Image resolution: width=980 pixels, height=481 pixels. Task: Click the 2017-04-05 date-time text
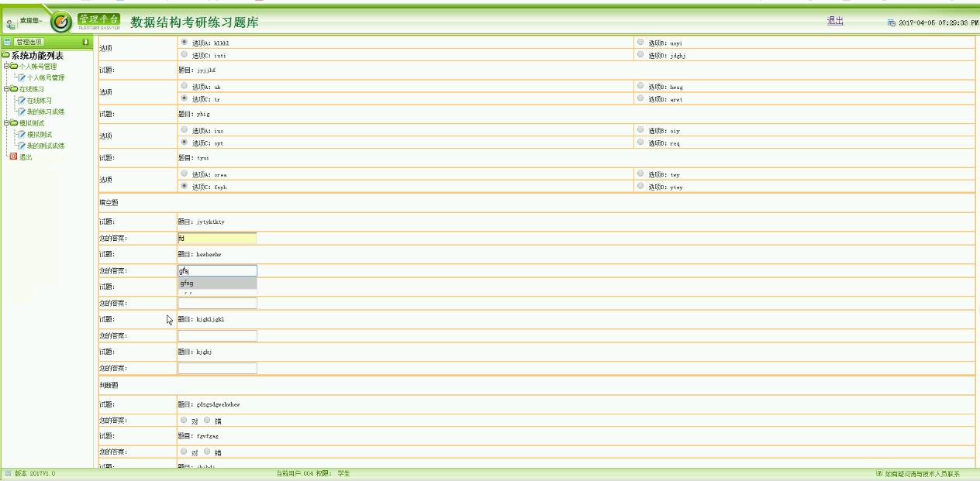[x=938, y=23]
